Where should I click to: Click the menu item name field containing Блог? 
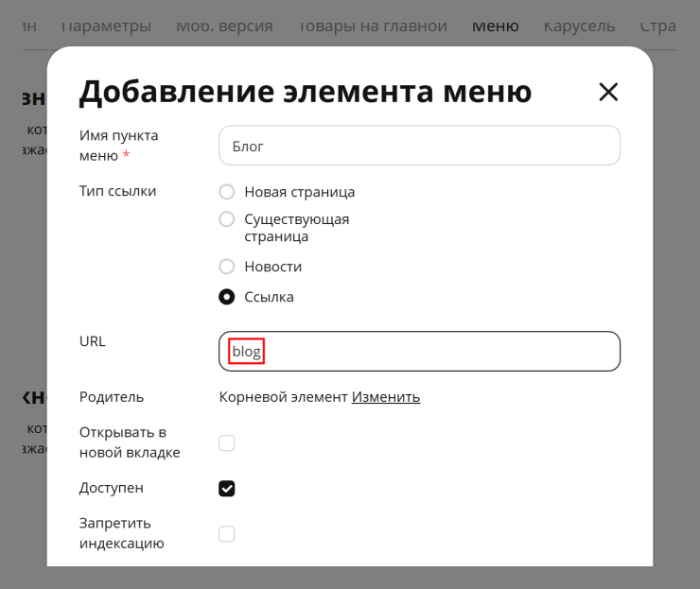coord(419,146)
